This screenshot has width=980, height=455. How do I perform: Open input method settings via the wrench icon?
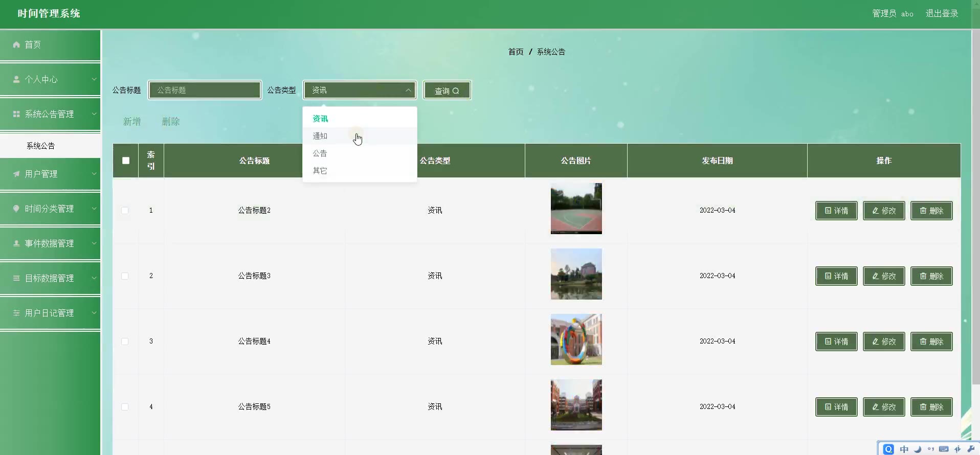point(971,449)
